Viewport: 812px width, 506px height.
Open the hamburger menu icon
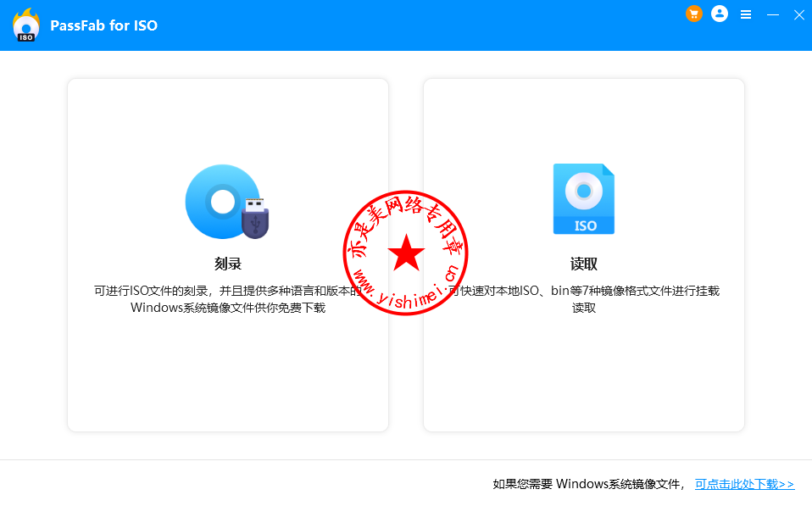tap(746, 14)
